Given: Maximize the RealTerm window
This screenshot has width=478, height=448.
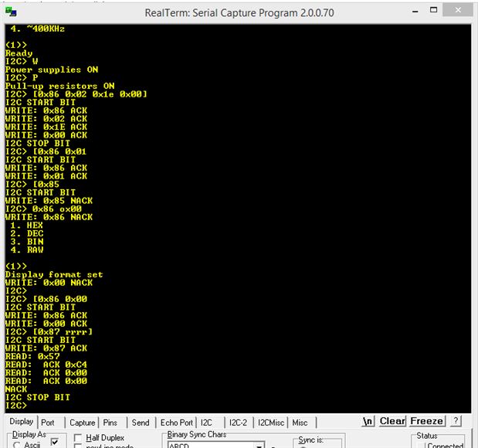Looking at the screenshot, I should (x=433, y=10).
